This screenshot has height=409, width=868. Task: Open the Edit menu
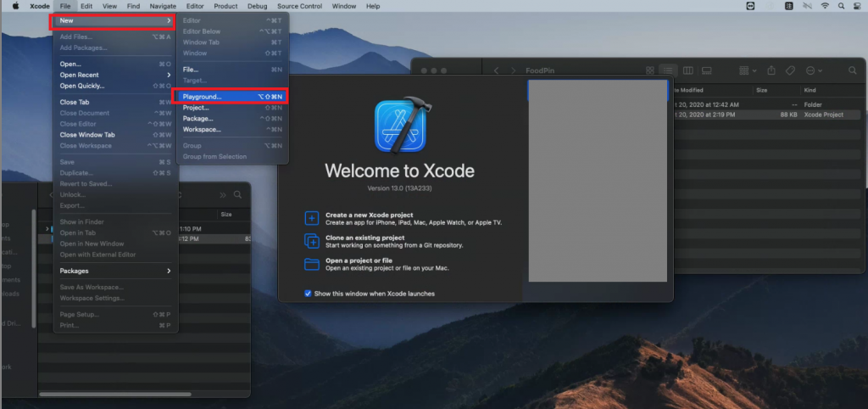[86, 6]
